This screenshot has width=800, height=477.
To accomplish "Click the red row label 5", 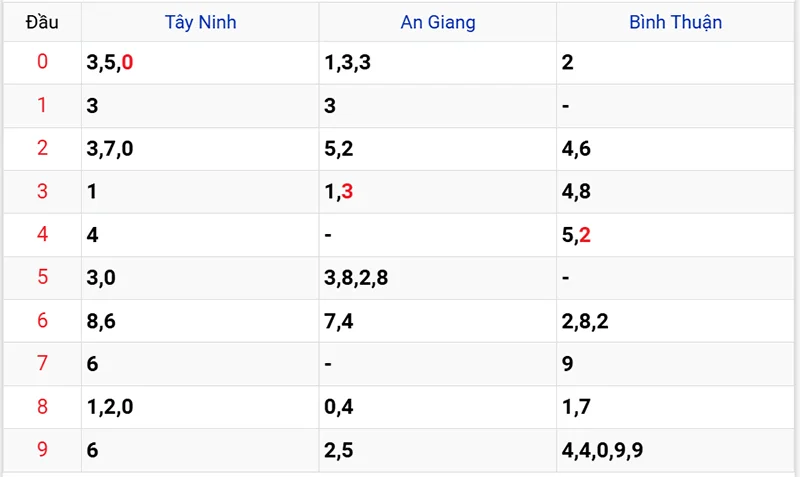I will pyautogui.click(x=42, y=278).
